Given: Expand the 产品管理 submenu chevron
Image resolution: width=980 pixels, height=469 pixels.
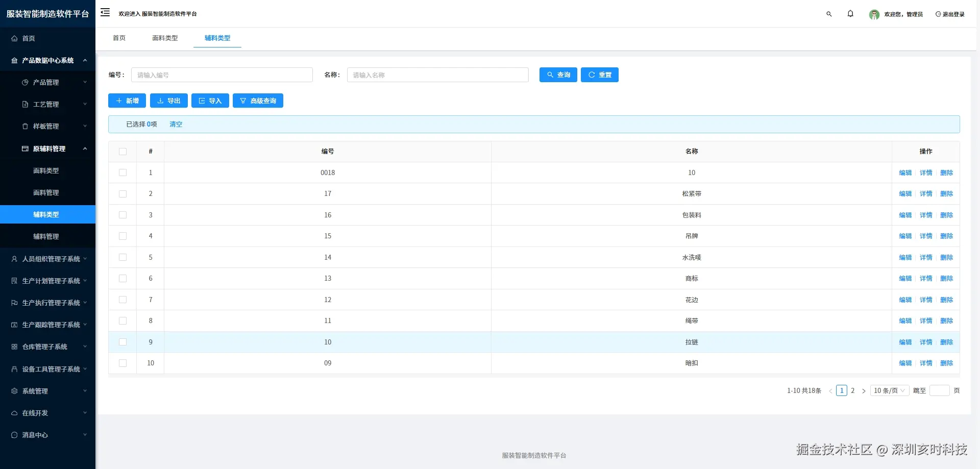Looking at the screenshot, I should pyautogui.click(x=85, y=82).
